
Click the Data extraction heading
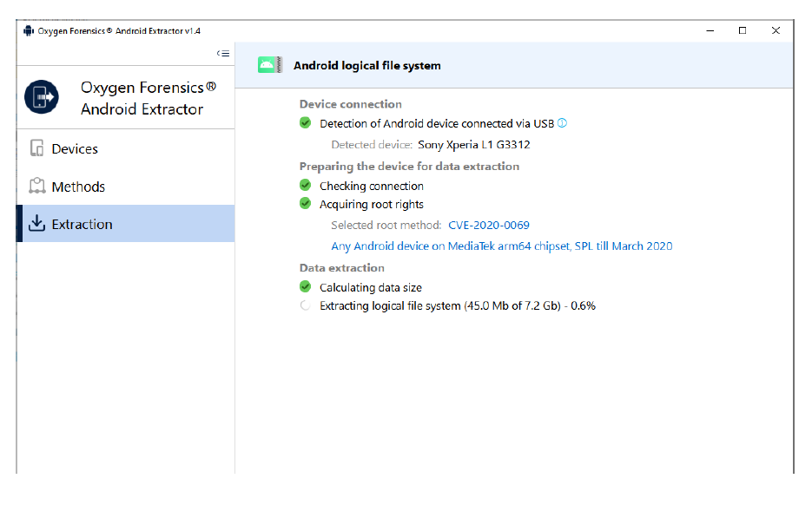342,267
